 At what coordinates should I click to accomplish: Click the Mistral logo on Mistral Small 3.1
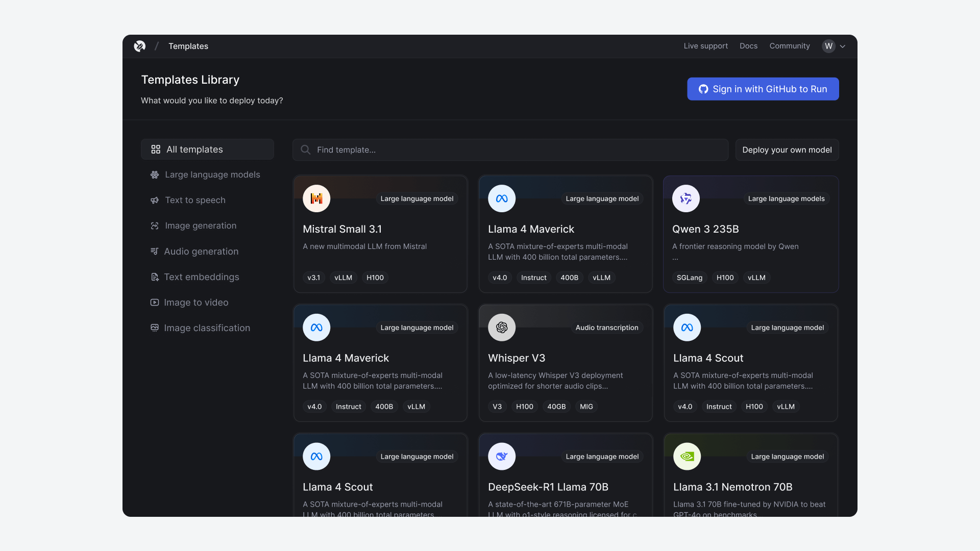(x=316, y=198)
